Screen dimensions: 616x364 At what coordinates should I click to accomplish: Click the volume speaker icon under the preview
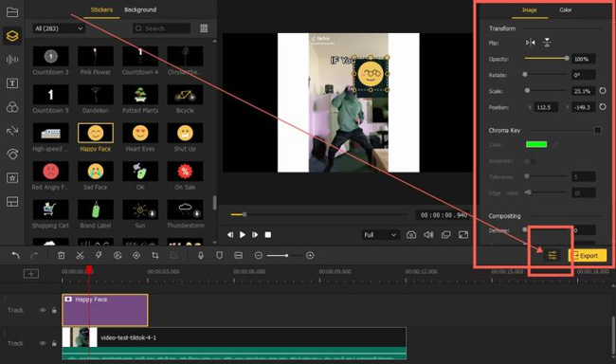point(428,235)
